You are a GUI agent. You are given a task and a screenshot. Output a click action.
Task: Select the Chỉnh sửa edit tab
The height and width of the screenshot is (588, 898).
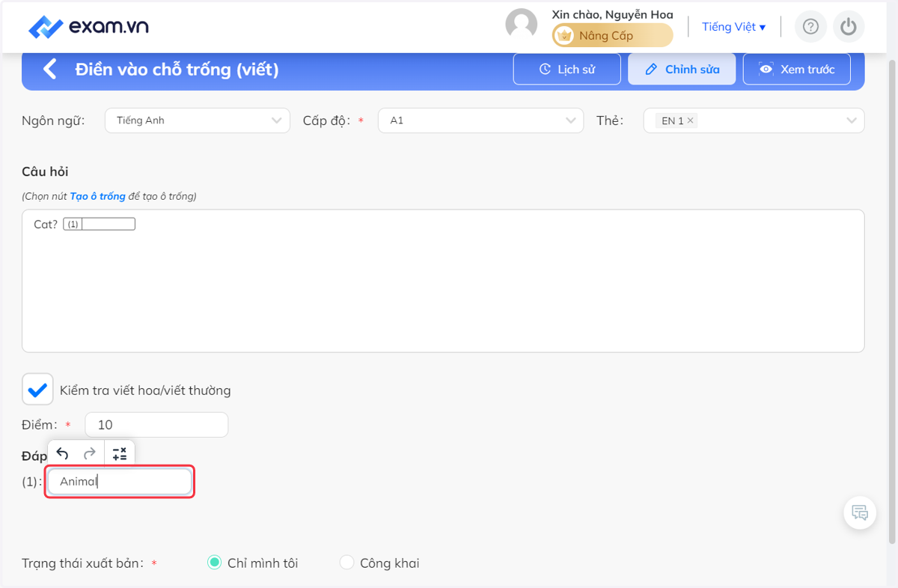682,69
